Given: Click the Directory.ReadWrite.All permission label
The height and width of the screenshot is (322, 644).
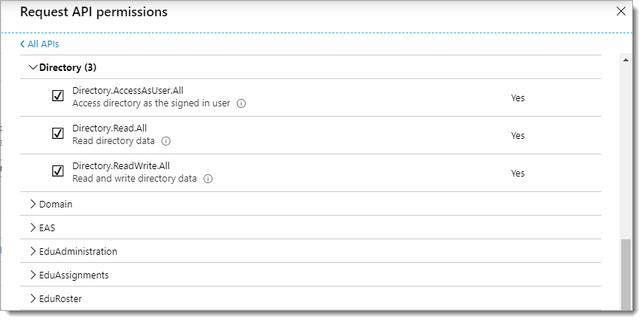Looking at the screenshot, I should (116, 165).
